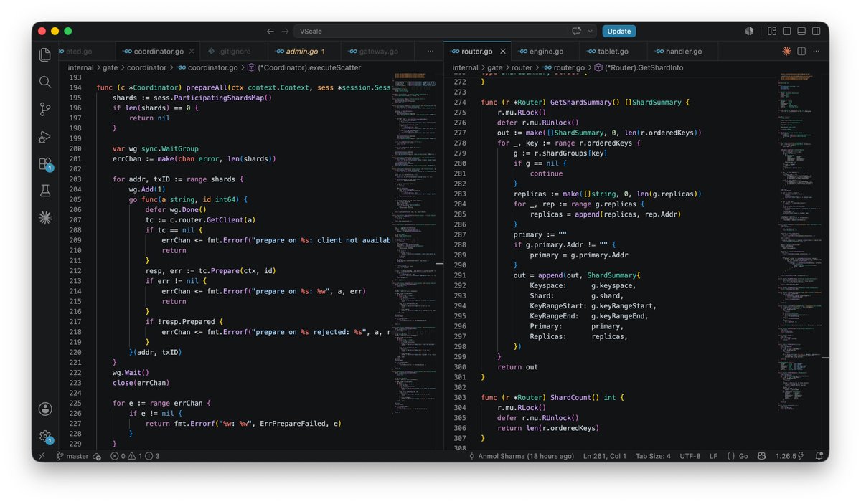Click 'wg.Wait()' on line 222
Viewport: 861px width, 504px height.
(131, 372)
